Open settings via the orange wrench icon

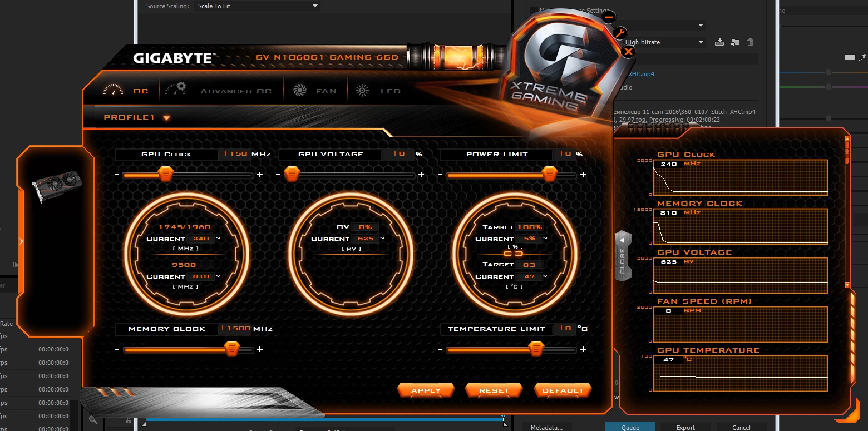[620, 33]
